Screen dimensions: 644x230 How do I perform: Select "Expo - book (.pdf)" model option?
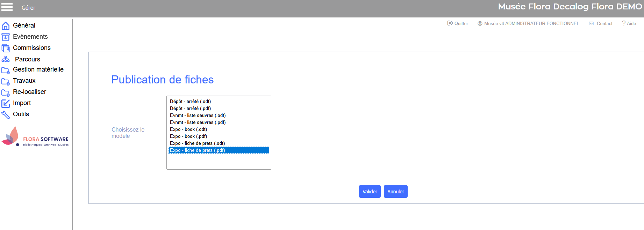point(188,136)
